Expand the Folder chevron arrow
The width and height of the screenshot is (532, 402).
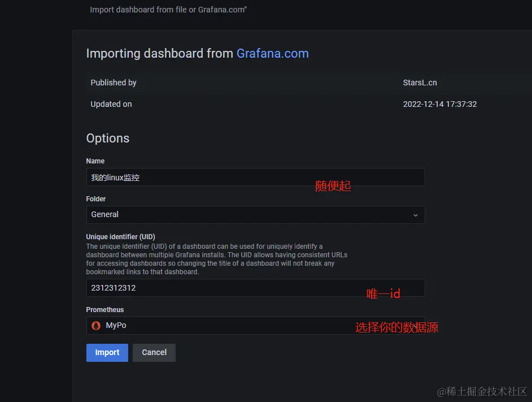tap(415, 215)
